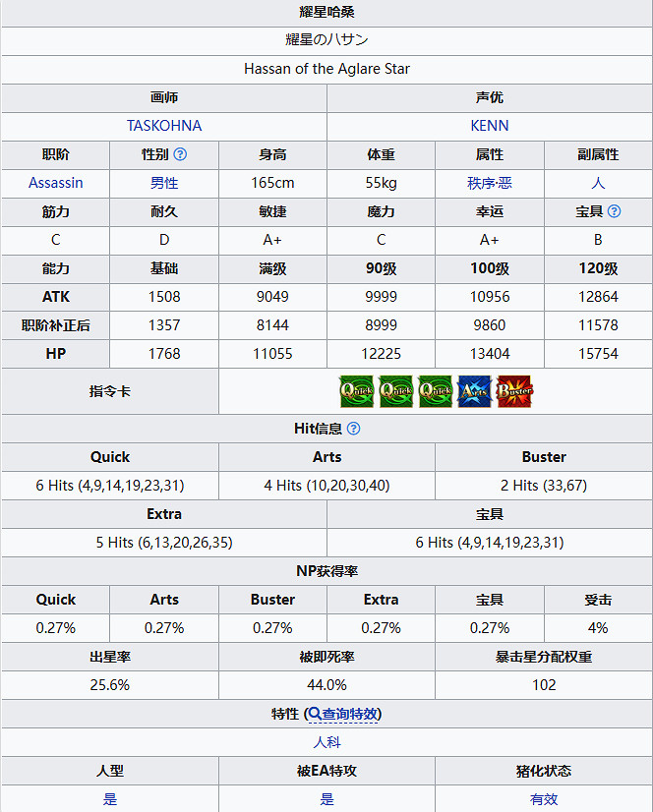Click star generation rate 25.6%
This screenshot has width=653, height=812.
coord(110,685)
